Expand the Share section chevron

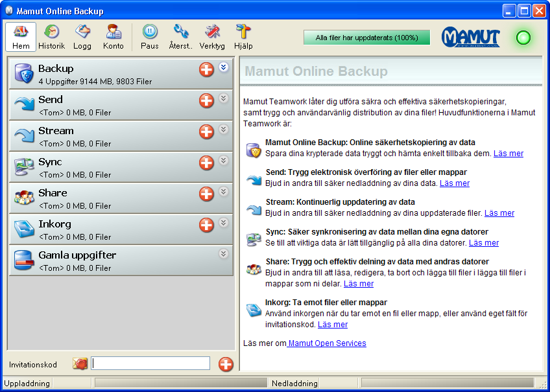pos(223,191)
